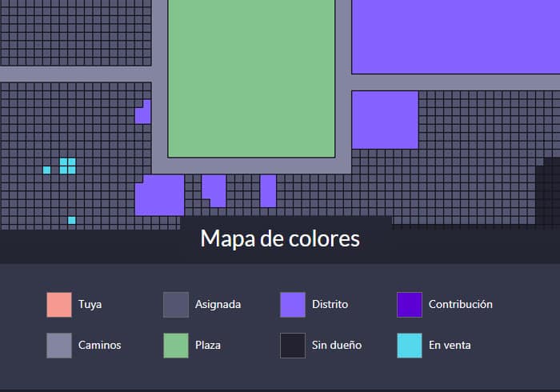Viewport: 560px width, 392px height.
Task: Select the dark unowned area at map's right edge
Action: click(x=548, y=193)
